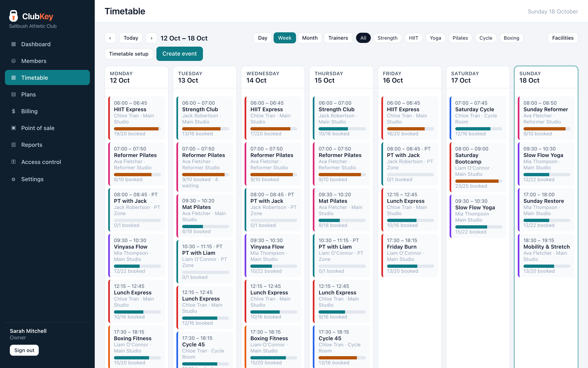Click the Point of sale icon
Screen dimensions: 588x368
(x=14, y=128)
